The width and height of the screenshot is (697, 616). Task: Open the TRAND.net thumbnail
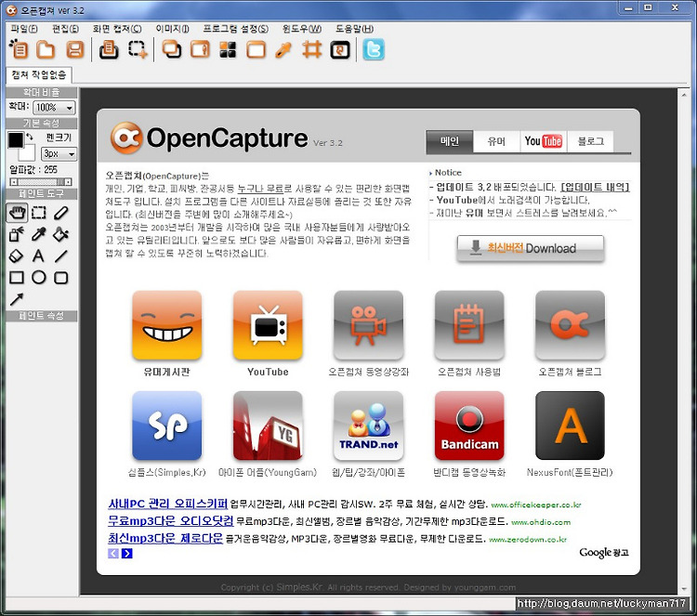369,426
